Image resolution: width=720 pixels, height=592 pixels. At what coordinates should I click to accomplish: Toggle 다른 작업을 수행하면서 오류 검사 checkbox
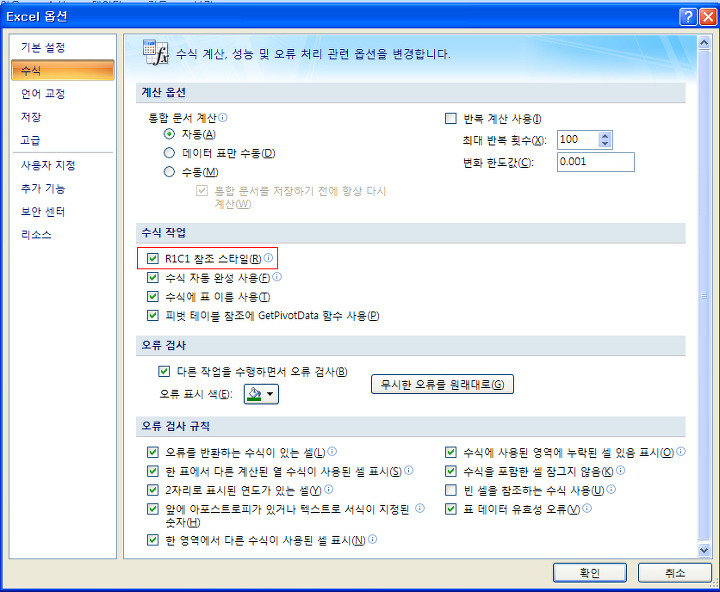[x=164, y=371]
